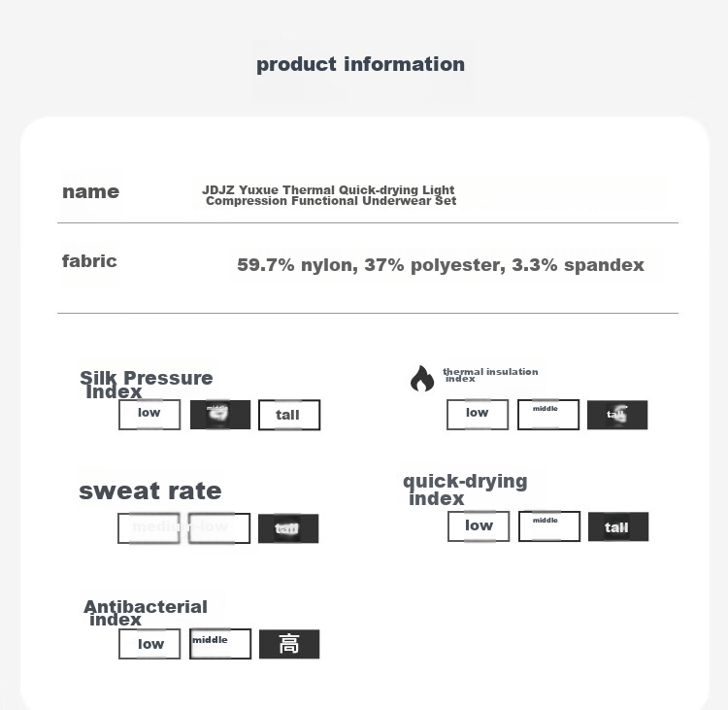Select the low Silk Pressure Index box
The height and width of the screenshot is (710, 728).
tap(149, 415)
